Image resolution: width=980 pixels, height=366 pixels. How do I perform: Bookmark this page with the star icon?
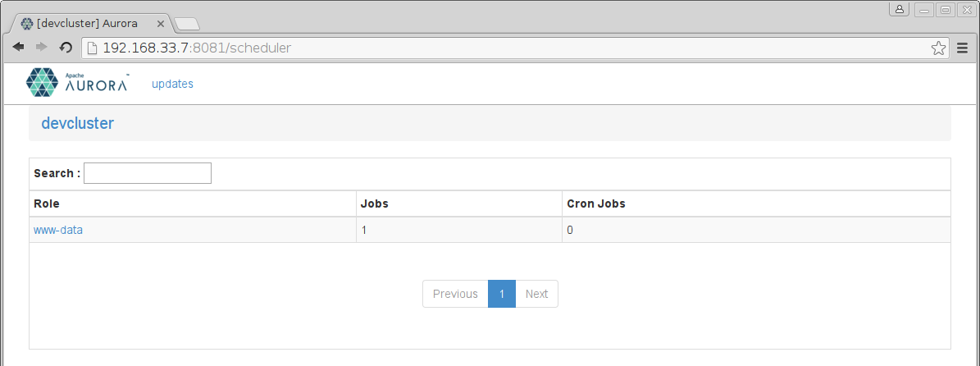(x=938, y=48)
